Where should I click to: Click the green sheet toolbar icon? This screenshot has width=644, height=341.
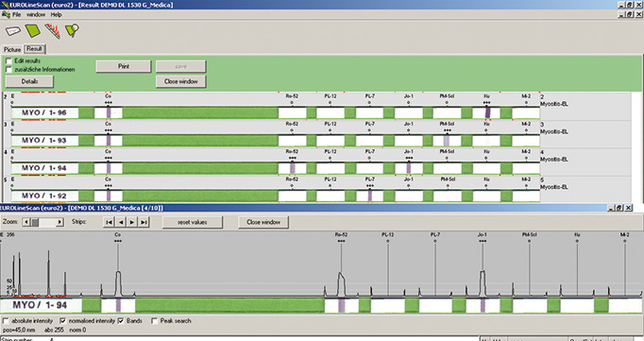(33, 31)
